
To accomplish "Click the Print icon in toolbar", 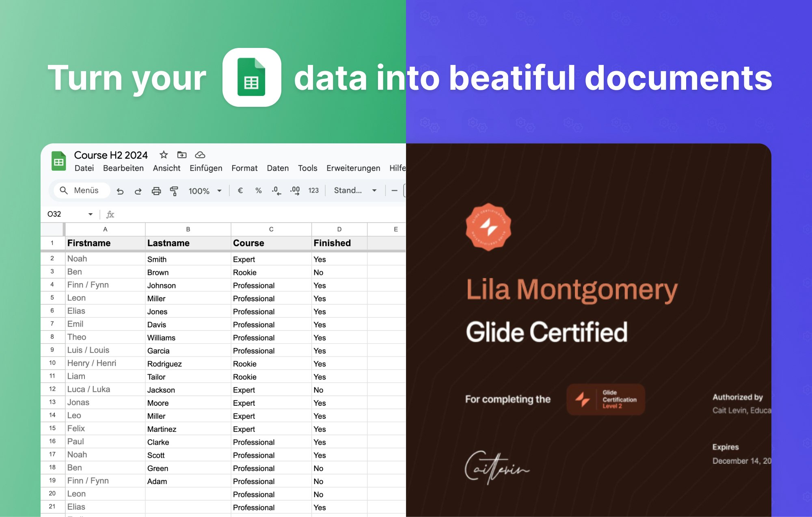I will 156,191.
